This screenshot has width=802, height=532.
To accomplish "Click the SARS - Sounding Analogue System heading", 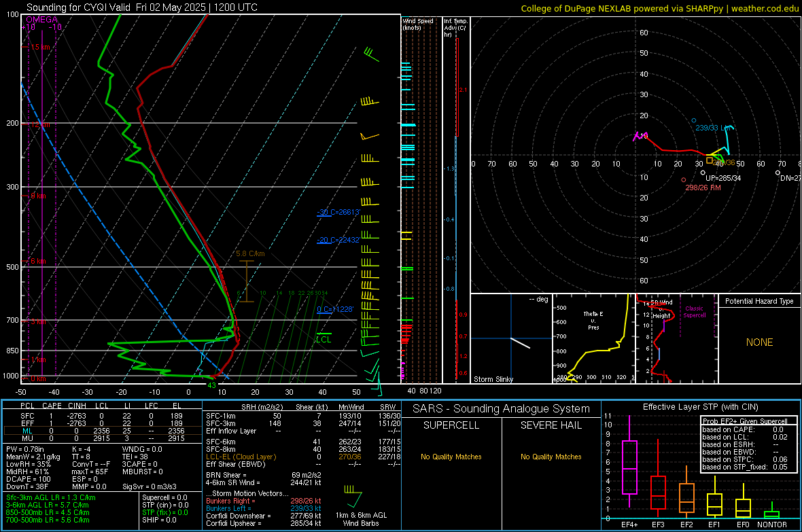I will (501, 409).
